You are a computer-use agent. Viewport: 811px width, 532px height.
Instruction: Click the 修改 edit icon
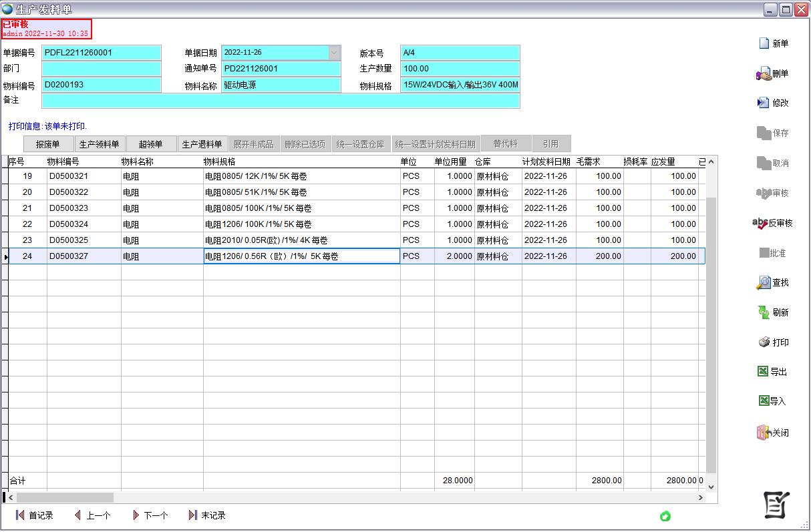(x=764, y=103)
